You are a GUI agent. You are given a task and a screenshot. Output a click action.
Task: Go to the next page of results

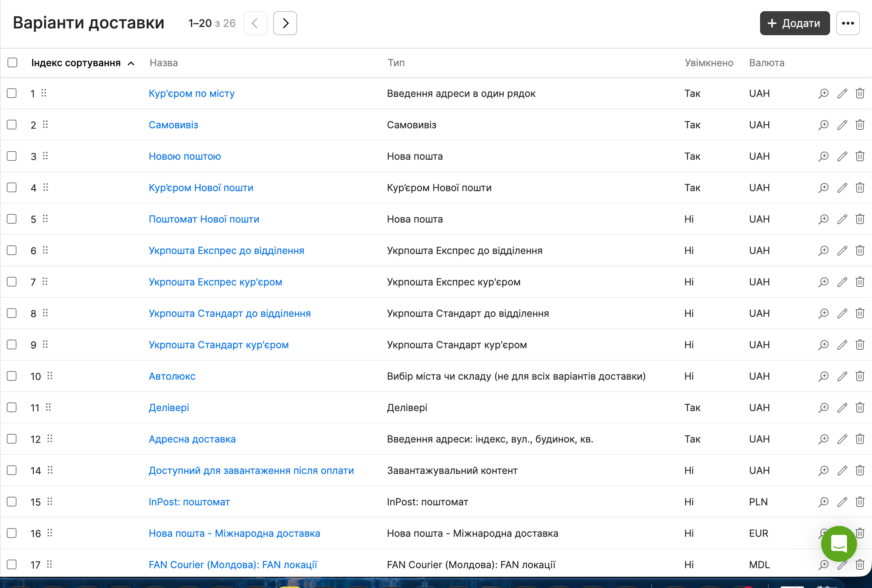pyautogui.click(x=285, y=23)
